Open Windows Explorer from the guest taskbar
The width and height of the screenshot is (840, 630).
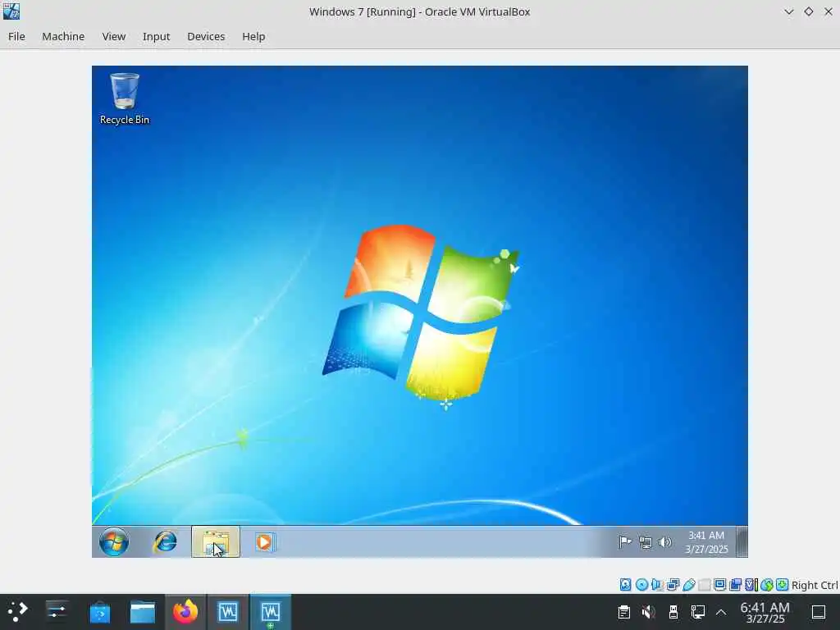[x=216, y=542]
